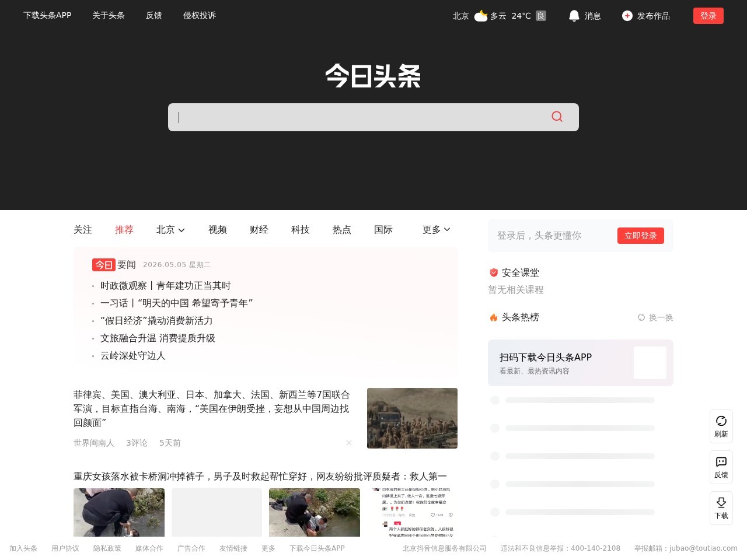
Task: Click the 消息 label in header
Action: tap(593, 16)
